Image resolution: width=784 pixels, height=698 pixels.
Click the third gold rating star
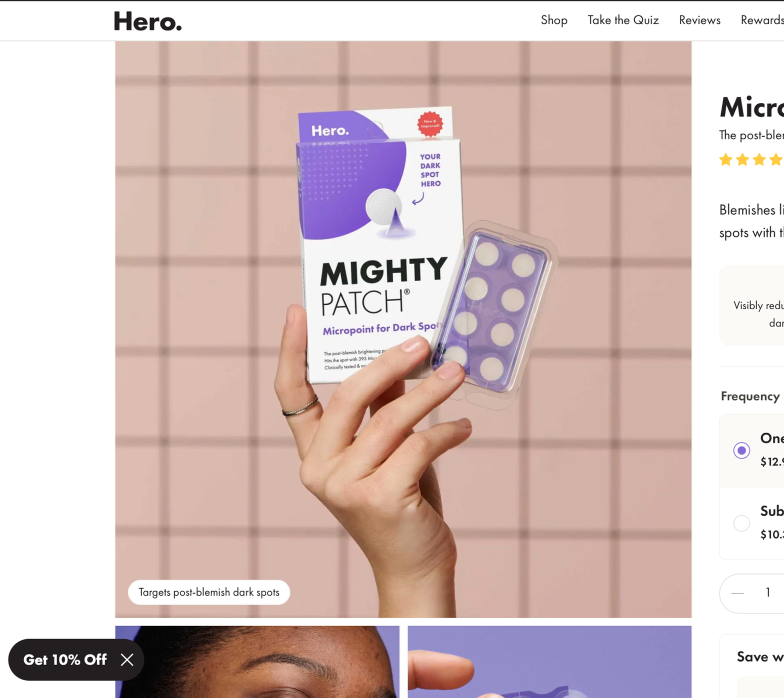click(759, 160)
